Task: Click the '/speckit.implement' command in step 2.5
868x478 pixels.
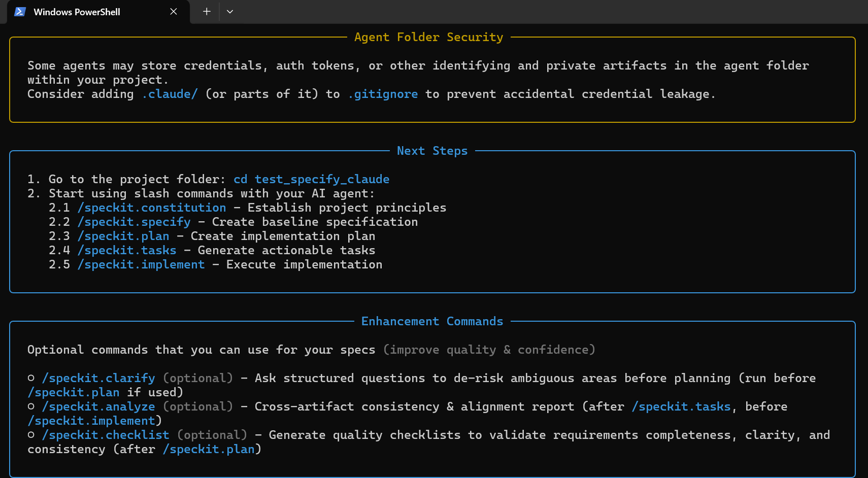Action: click(x=141, y=264)
